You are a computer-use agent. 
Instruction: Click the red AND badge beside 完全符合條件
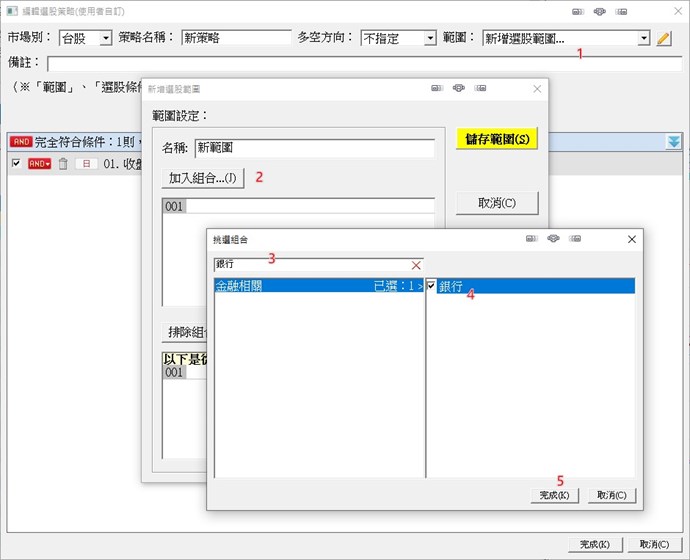coord(20,142)
